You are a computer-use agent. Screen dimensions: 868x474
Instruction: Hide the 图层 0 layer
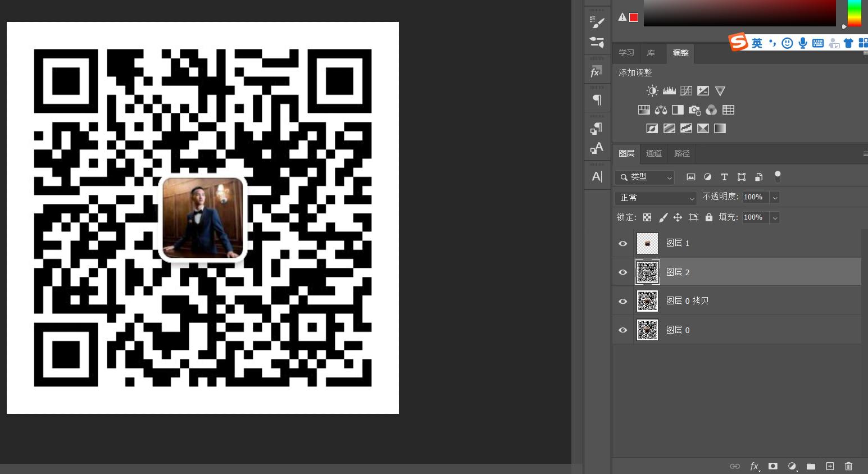point(622,330)
